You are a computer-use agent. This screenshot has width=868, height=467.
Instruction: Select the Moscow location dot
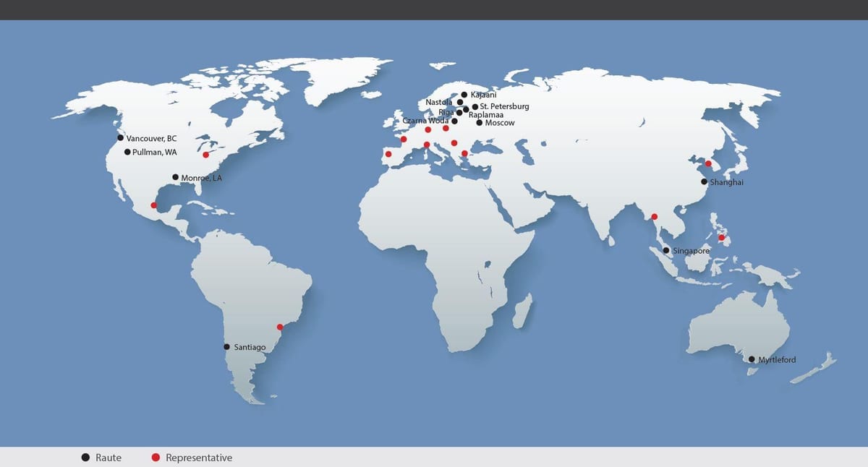click(x=479, y=123)
